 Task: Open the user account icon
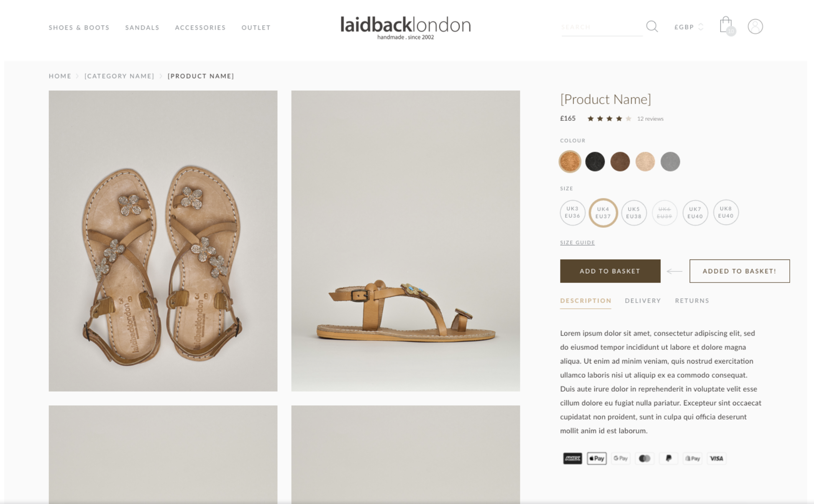[x=755, y=27]
